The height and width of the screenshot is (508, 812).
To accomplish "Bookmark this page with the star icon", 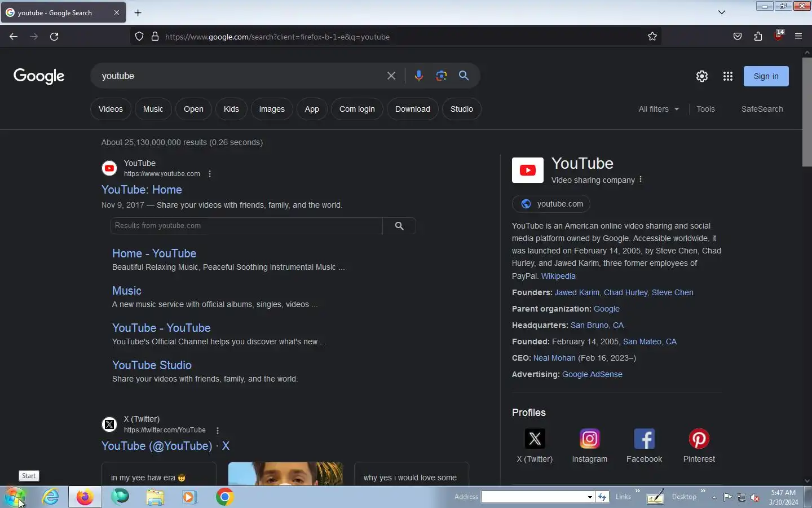I will tap(652, 37).
